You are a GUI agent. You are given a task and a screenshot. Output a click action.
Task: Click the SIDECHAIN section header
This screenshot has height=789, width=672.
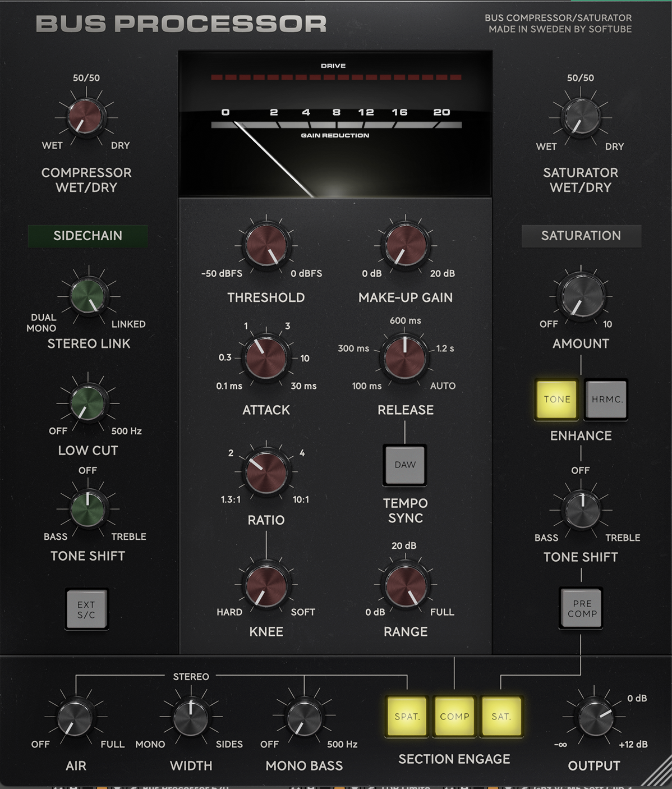88,236
